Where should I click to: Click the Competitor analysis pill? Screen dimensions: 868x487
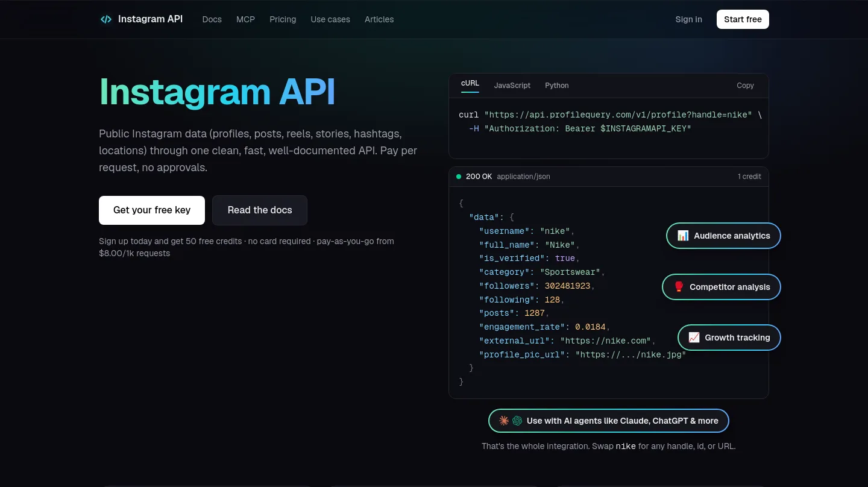(x=722, y=287)
